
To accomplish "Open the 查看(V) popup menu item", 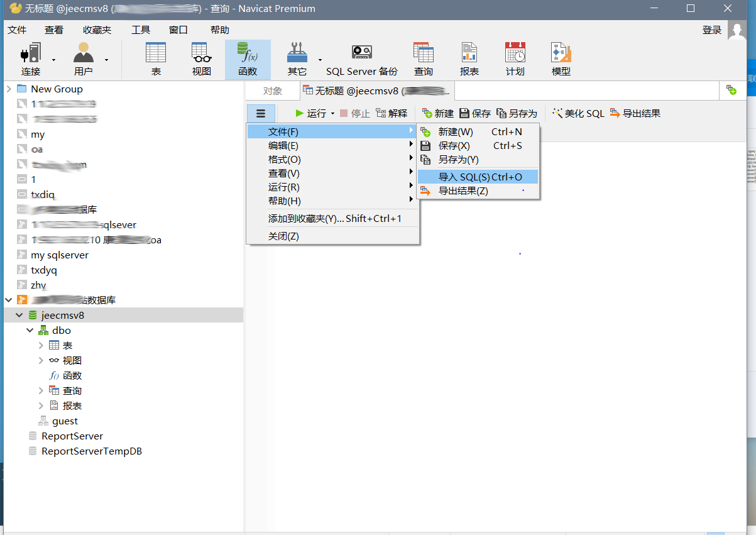I will pyautogui.click(x=332, y=173).
